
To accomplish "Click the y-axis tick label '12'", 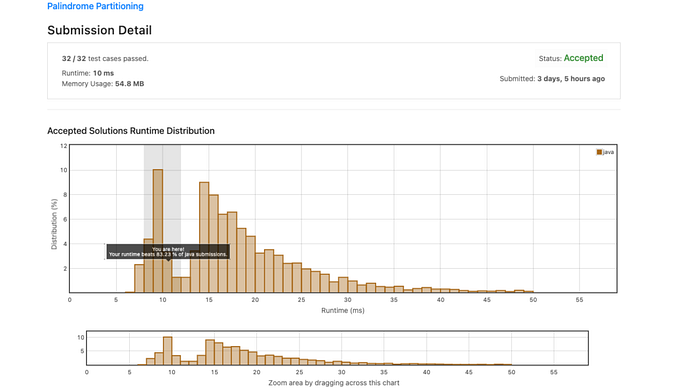I will pyautogui.click(x=63, y=146).
